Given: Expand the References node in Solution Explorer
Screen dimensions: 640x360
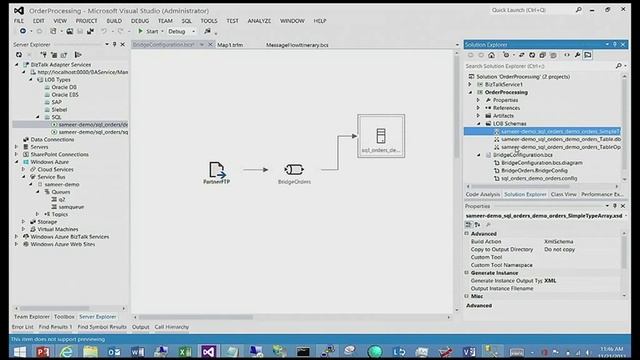Looking at the screenshot, I should pos(478,108).
